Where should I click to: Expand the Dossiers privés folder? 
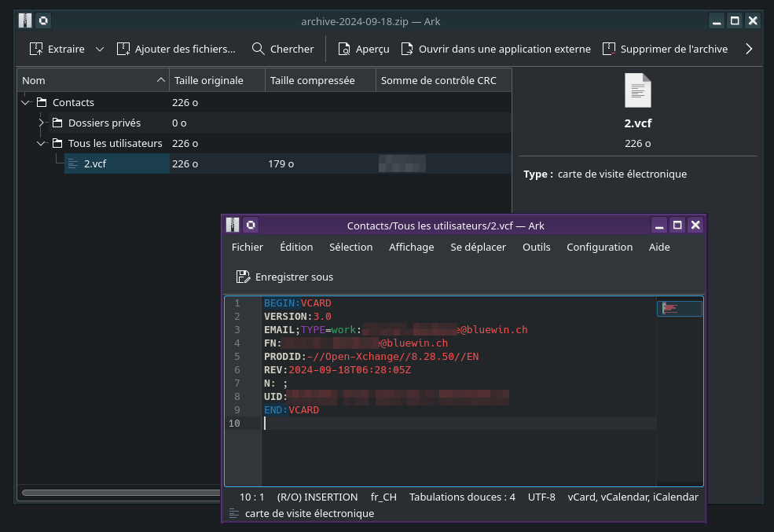(42, 123)
